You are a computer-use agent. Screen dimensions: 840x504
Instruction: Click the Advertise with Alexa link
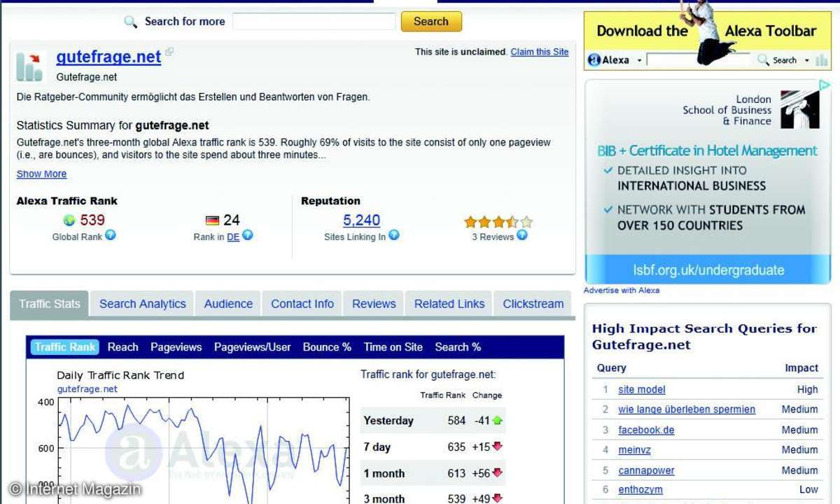pos(622,290)
